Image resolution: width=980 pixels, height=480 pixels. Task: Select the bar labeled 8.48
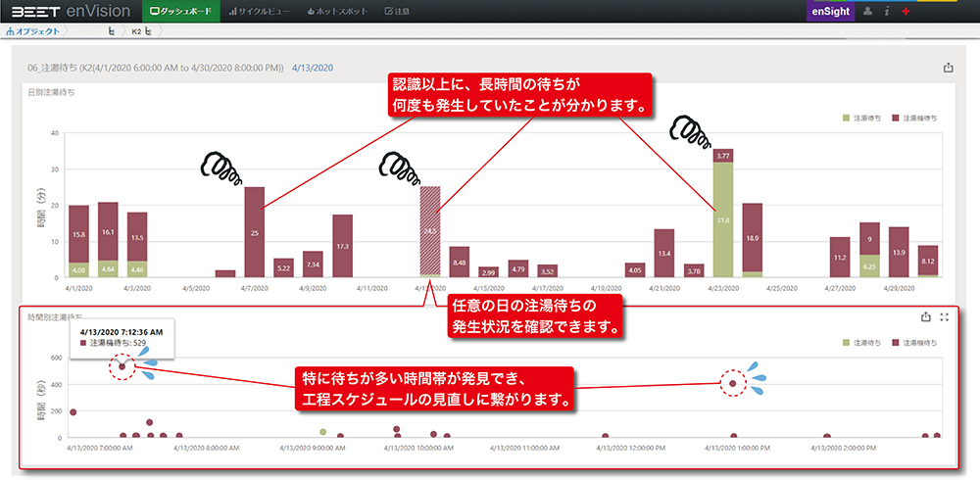coord(460,262)
